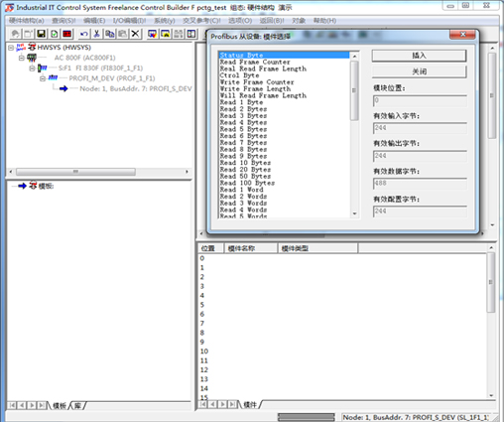Click the paste toolbar icon
The width and height of the screenshot is (504, 422).
[122, 34]
